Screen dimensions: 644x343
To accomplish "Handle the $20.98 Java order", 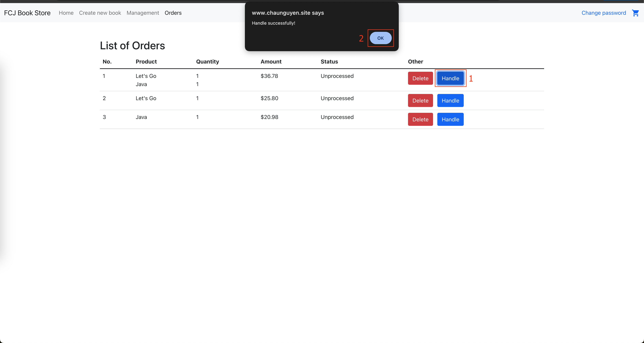I will tap(450, 119).
